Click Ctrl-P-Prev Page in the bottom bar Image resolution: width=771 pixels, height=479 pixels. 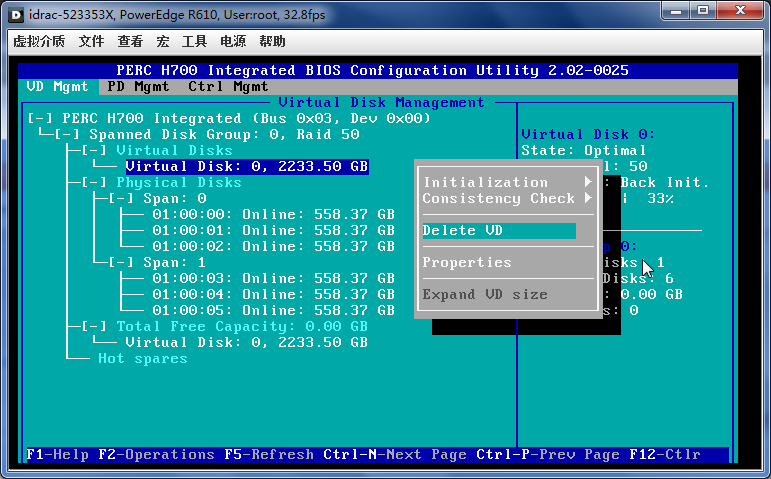click(548, 454)
